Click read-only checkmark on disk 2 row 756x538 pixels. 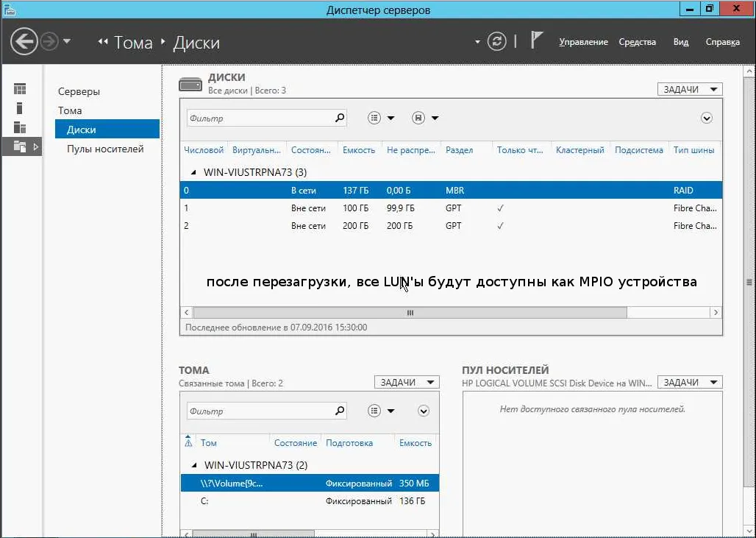click(x=501, y=225)
